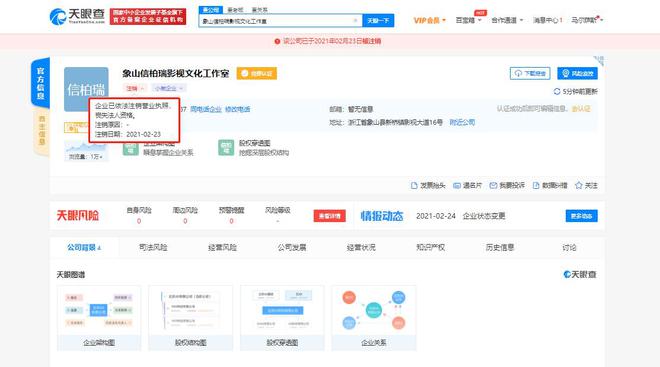Switch to the 司法风险 tab
Viewport: 660px width, 367px height.
coord(153,247)
